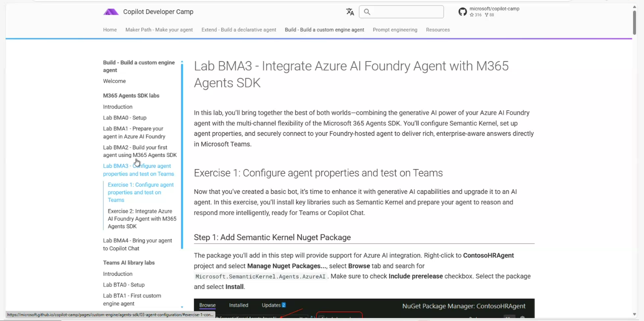Click the sidebar scroll-down arrow
644x321 pixels.
[x=182, y=308]
